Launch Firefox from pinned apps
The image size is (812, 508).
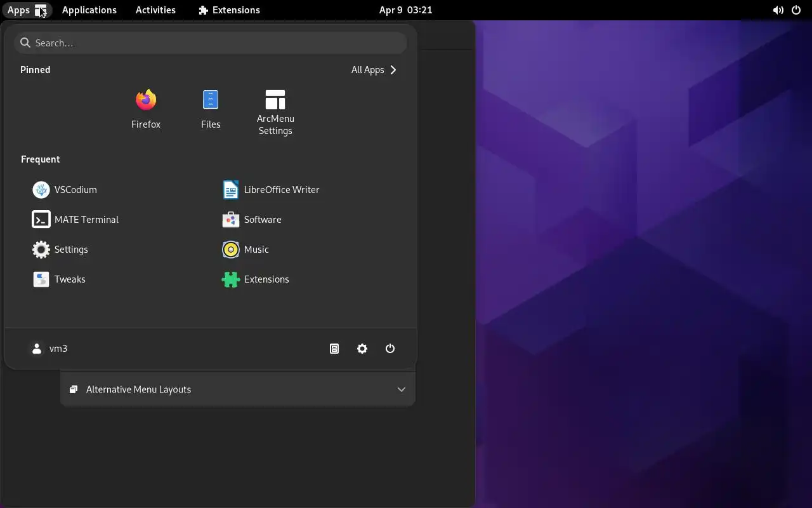[x=146, y=109]
